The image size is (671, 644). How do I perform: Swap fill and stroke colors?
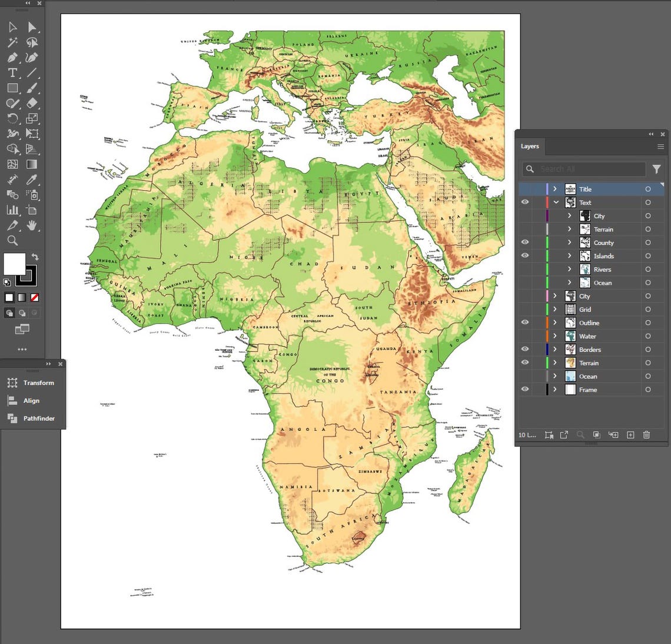(35, 257)
